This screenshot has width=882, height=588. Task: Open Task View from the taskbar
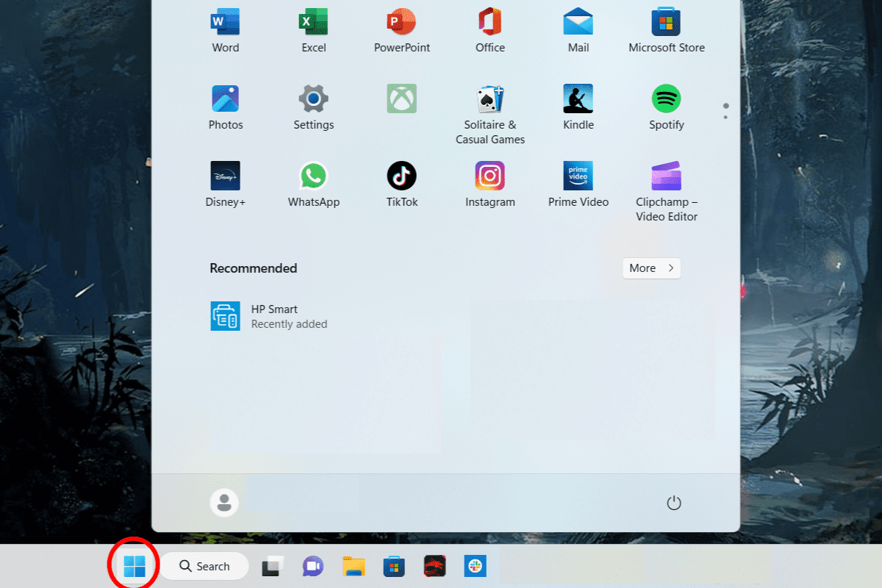pyautogui.click(x=273, y=566)
